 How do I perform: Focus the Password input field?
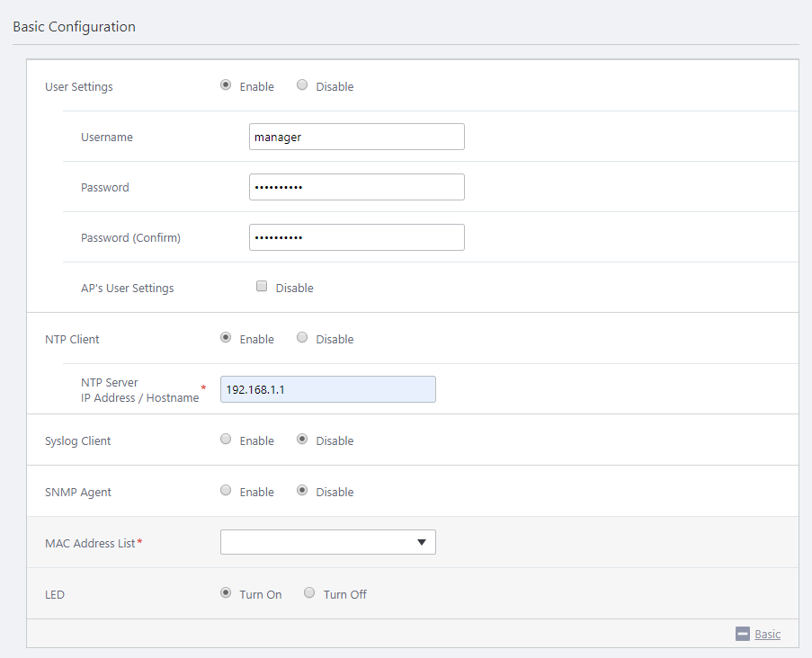point(356,187)
